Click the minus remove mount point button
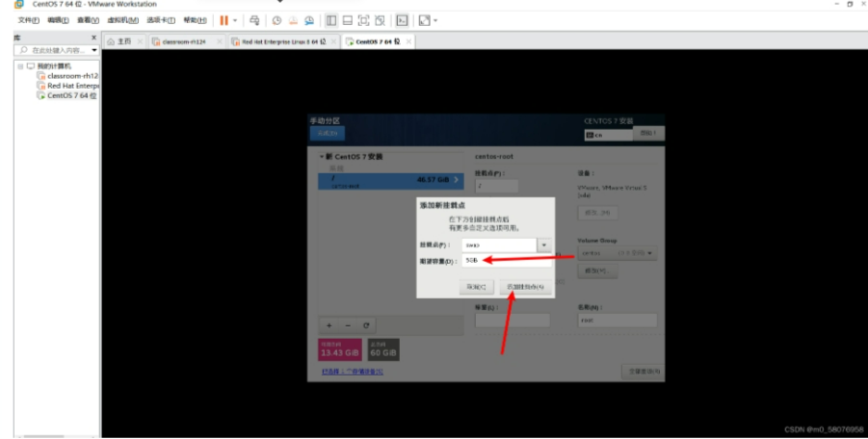Image resolution: width=868 pixels, height=439 pixels. pos(348,325)
